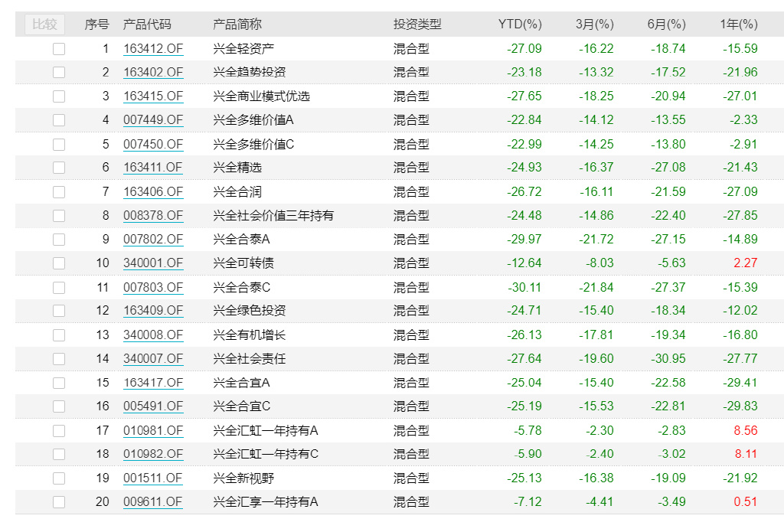Enable the checkbox for 兴全精选
784x532 pixels.
tap(59, 168)
